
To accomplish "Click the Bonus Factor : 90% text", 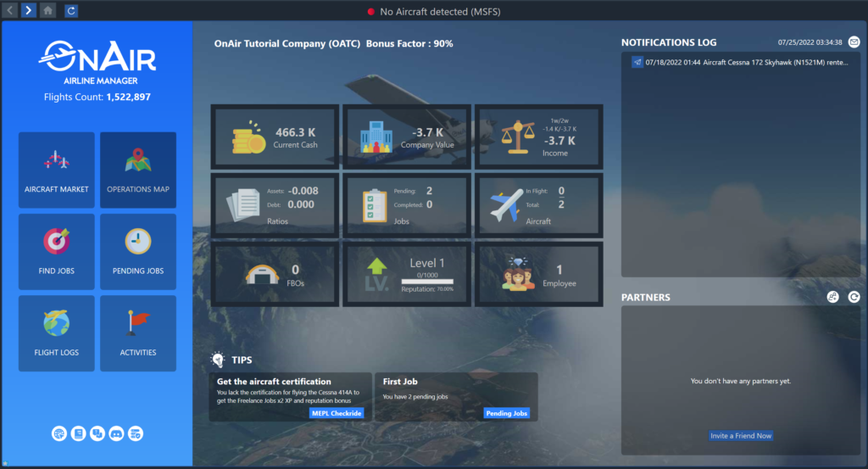I will 409,44.
